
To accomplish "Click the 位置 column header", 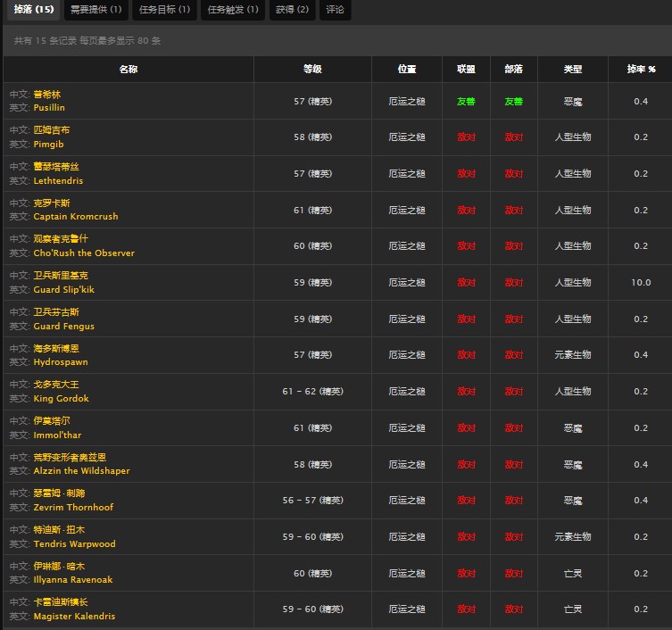I will [x=407, y=69].
